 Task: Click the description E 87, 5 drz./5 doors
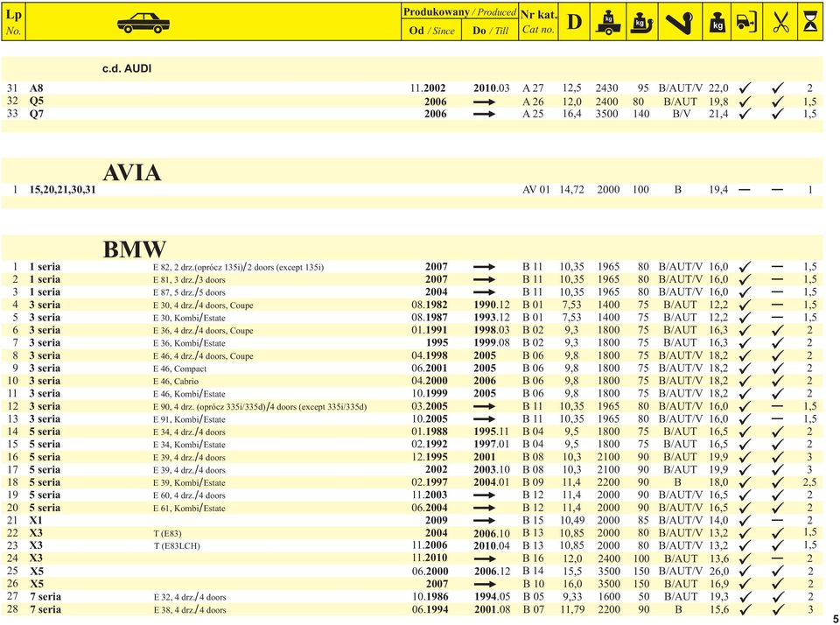coord(189,292)
